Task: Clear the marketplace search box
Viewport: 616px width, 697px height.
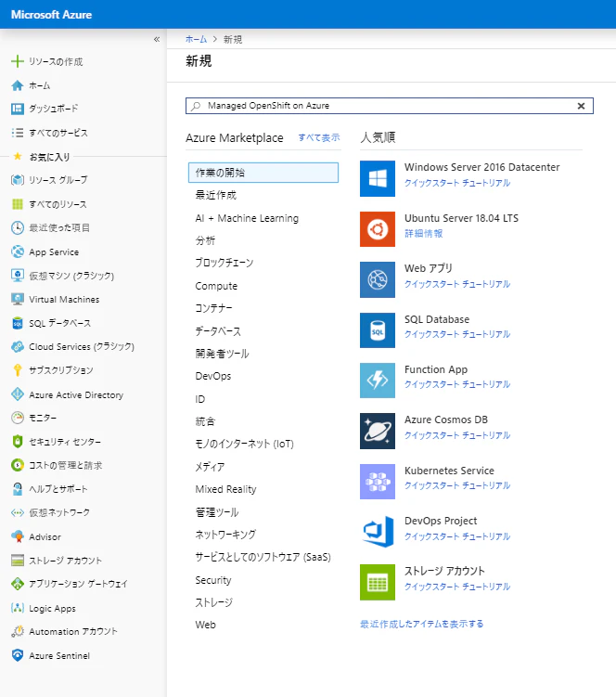Action: click(x=581, y=106)
